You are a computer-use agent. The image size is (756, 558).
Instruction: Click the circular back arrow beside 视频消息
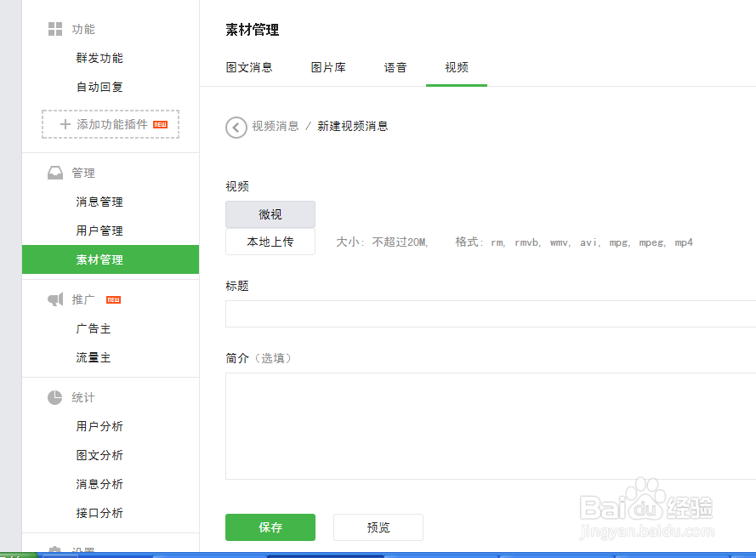236,127
